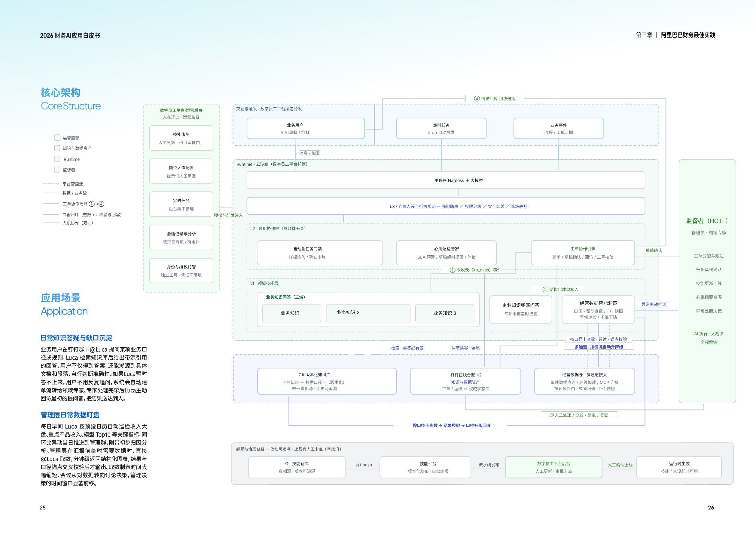Click the 日常知识答疑与缺口沉淀 heading

pyautogui.click(x=76, y=338)
